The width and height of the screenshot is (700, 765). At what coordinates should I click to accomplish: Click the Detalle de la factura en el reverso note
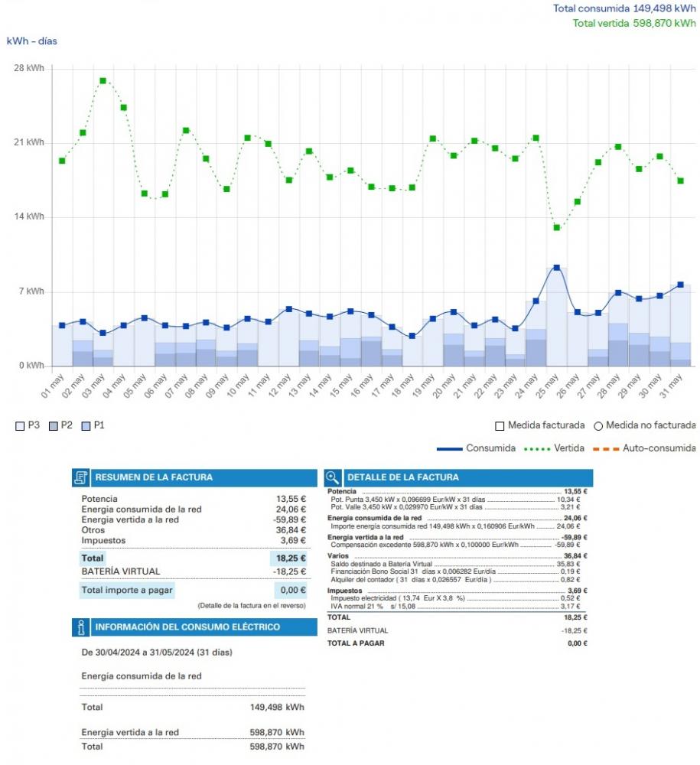[x=252, y=606]
